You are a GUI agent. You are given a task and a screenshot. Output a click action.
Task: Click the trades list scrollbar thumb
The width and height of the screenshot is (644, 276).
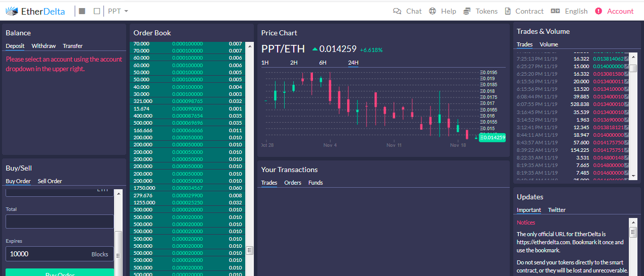click(x=633, y=68)
